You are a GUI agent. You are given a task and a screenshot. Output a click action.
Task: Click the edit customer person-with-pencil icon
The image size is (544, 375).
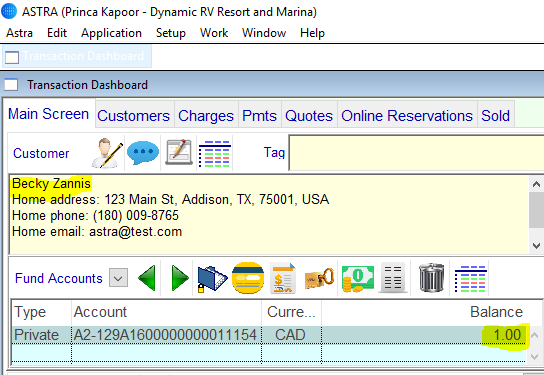click(x=107, y=153)
